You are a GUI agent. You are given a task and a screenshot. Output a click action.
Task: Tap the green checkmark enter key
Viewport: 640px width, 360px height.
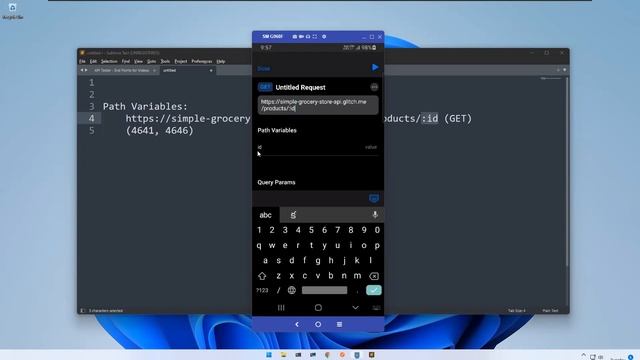pos(373,290)
